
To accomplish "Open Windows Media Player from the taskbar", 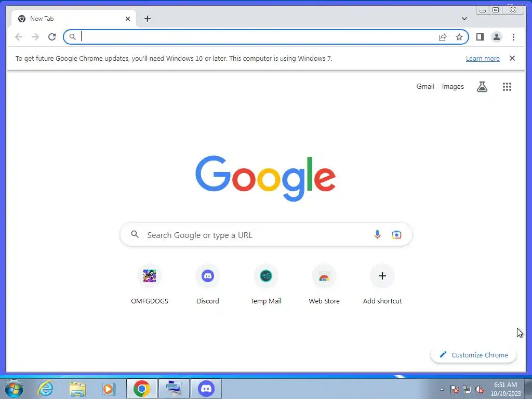I will click(109, 389).
